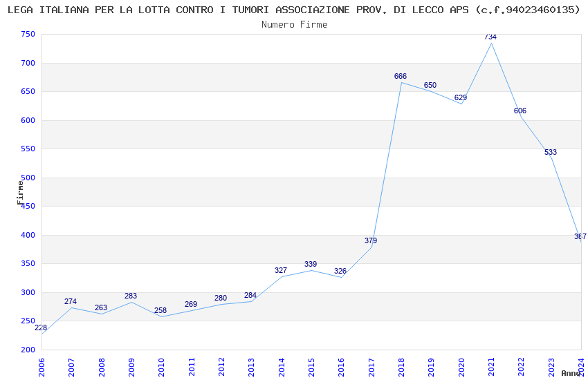Click the Firme y-axis label
Viewport: 588px width, 380px height.
coord(20,193)
